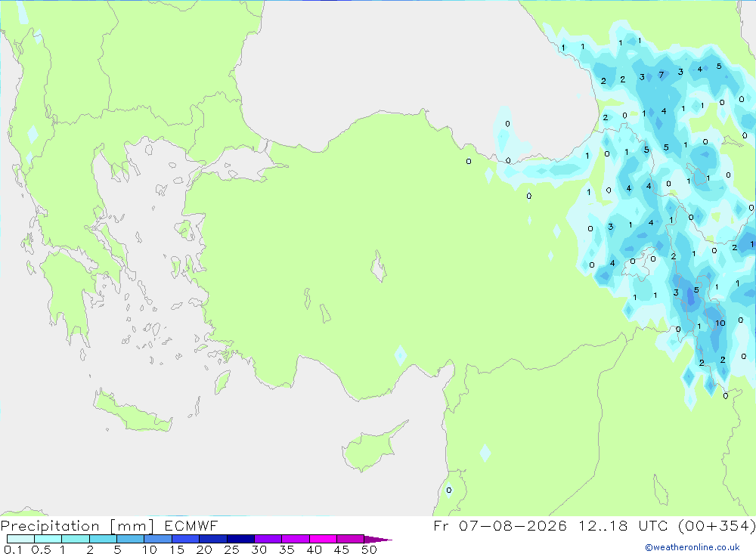This screenshot has width=756, height=554.
Task: Click the 20–25 mm dark navy legend swatch
Action: point(212,539)
